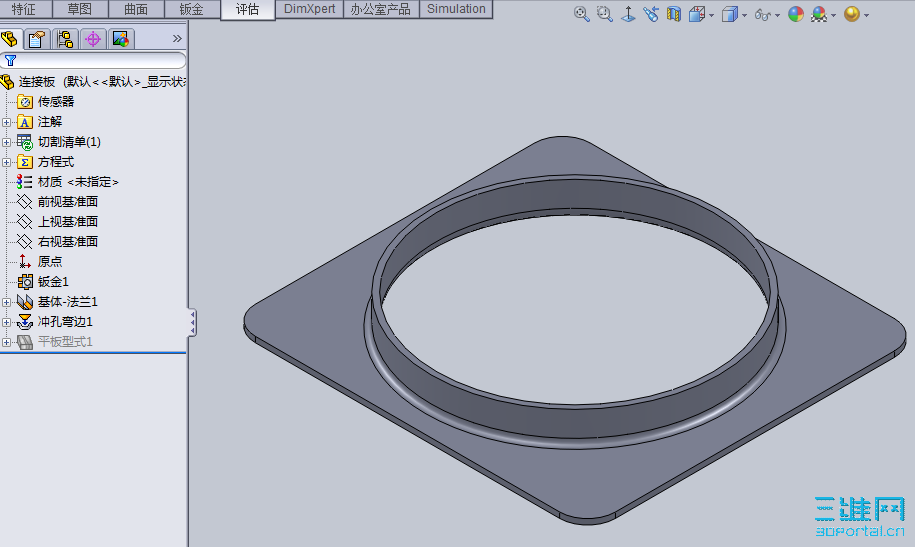Click the 注解 annotation icon

(25, 122)
